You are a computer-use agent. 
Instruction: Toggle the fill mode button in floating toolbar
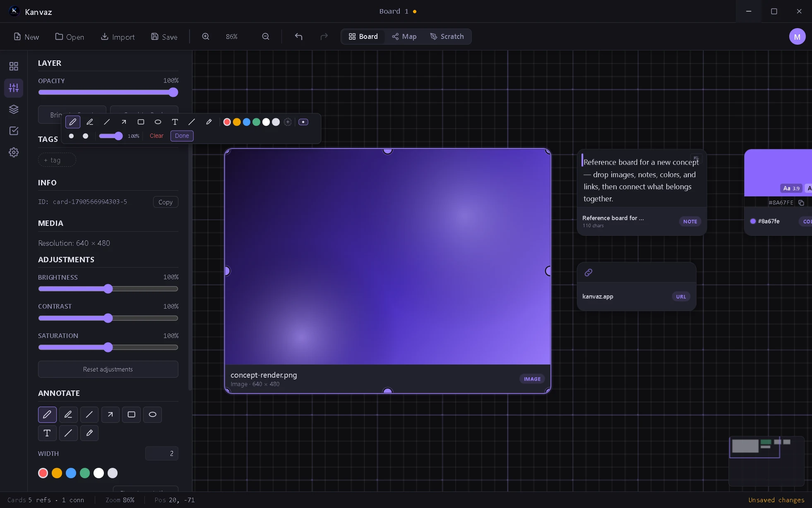click(x=303, y=122)
